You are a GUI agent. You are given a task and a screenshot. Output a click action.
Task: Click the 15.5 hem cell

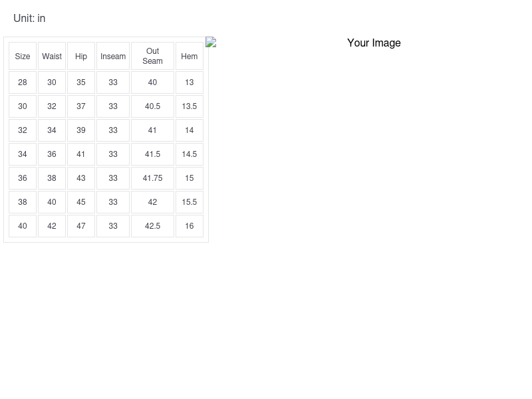(x=190, y=202)
